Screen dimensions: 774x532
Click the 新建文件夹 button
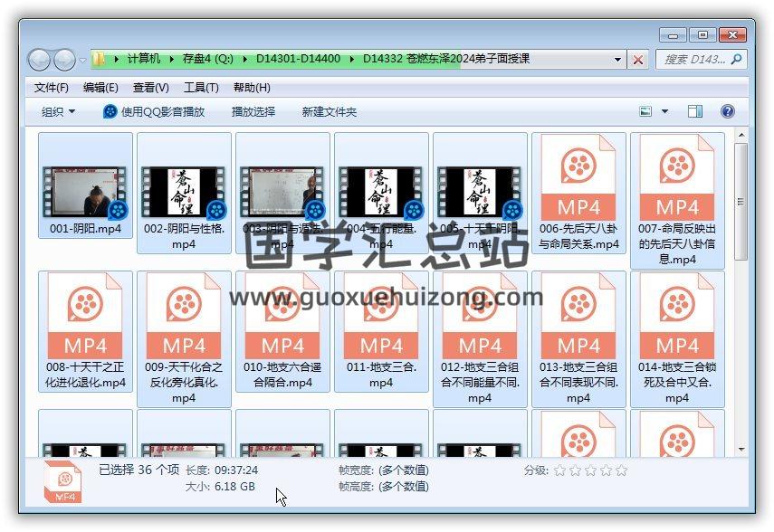330,111
